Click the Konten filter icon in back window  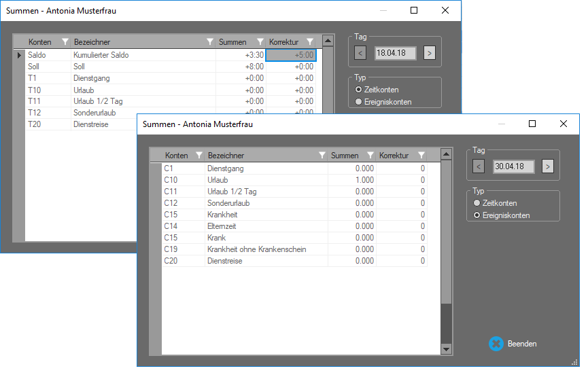(65, 42)
